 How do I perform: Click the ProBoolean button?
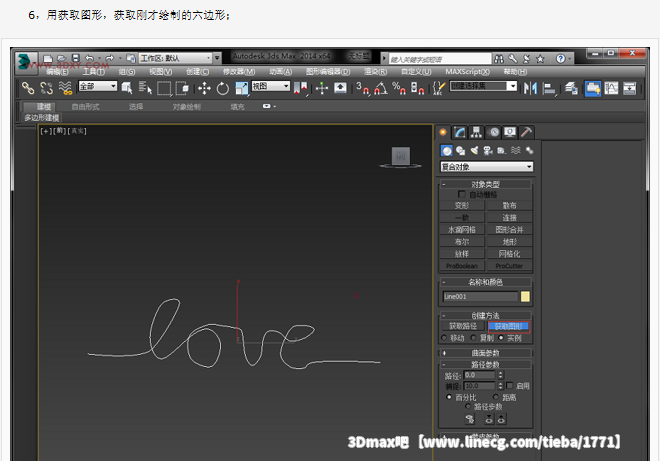(x=462, y=266)
